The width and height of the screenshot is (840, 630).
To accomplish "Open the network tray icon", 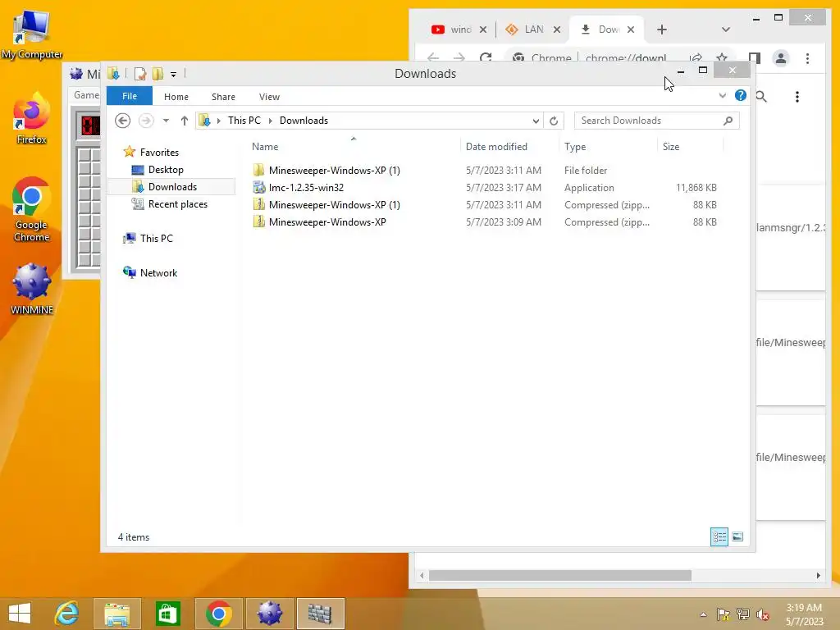I will [743, 614].
